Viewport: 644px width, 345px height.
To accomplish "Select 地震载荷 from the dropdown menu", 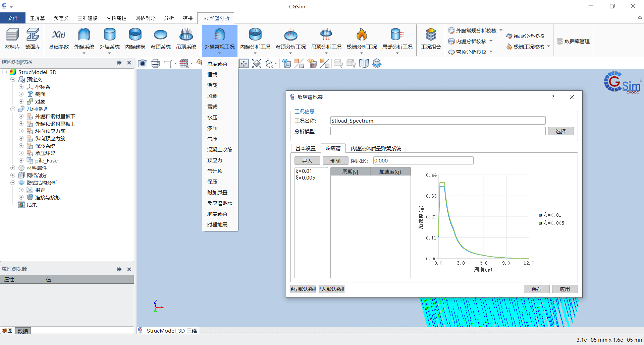I will point(217,214).
